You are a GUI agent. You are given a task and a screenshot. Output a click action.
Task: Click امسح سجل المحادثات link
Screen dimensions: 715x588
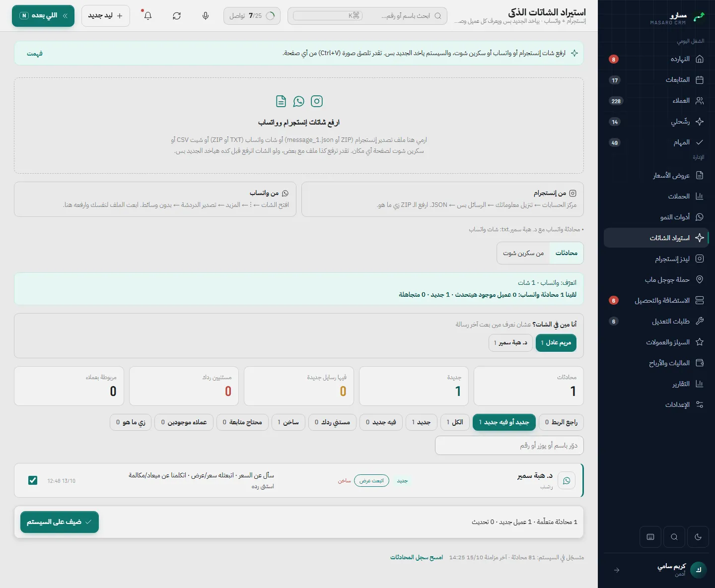pyautogui.click(x=417, y=558)
